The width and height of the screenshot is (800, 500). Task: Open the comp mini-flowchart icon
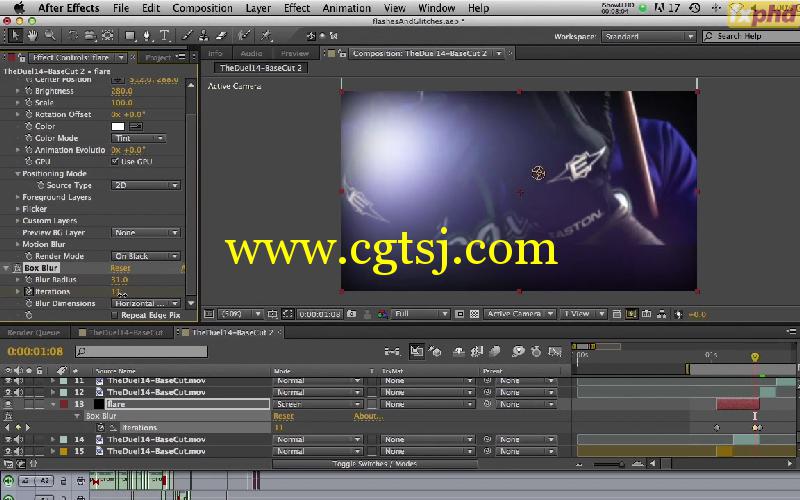392,352
